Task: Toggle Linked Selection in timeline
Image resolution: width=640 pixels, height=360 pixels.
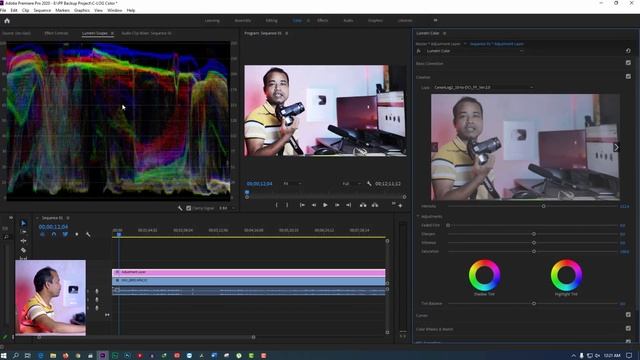Action: pyautogui.click(x=65, y=234)
